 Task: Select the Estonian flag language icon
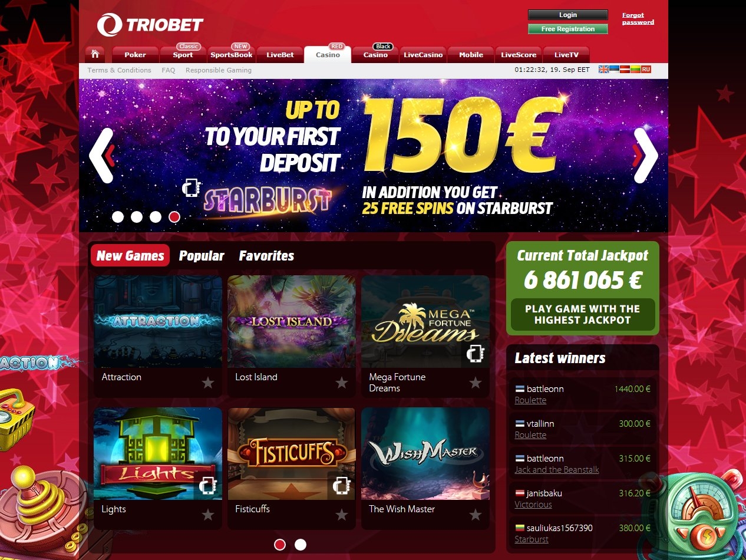click(614, 70)
